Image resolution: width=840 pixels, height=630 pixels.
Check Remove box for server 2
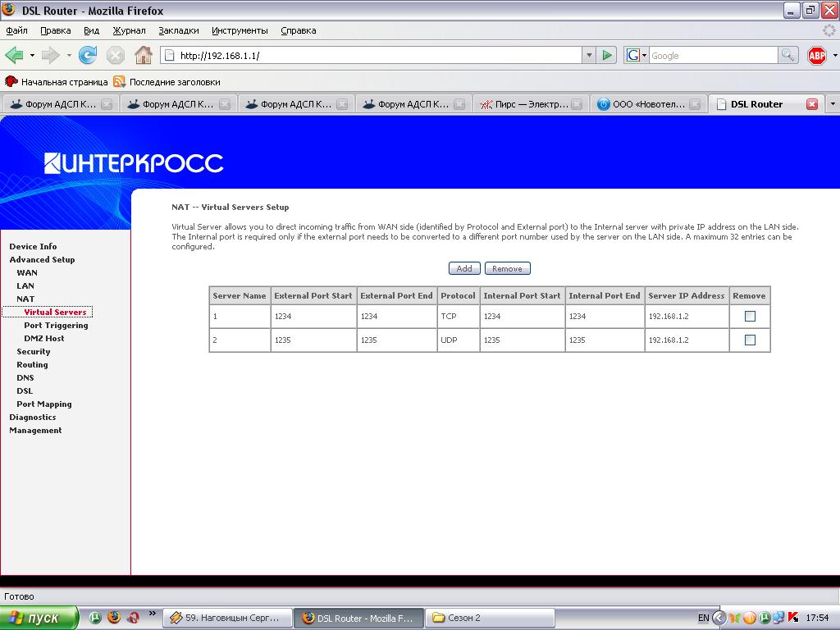pyautogui.click(x=750, y=340)
